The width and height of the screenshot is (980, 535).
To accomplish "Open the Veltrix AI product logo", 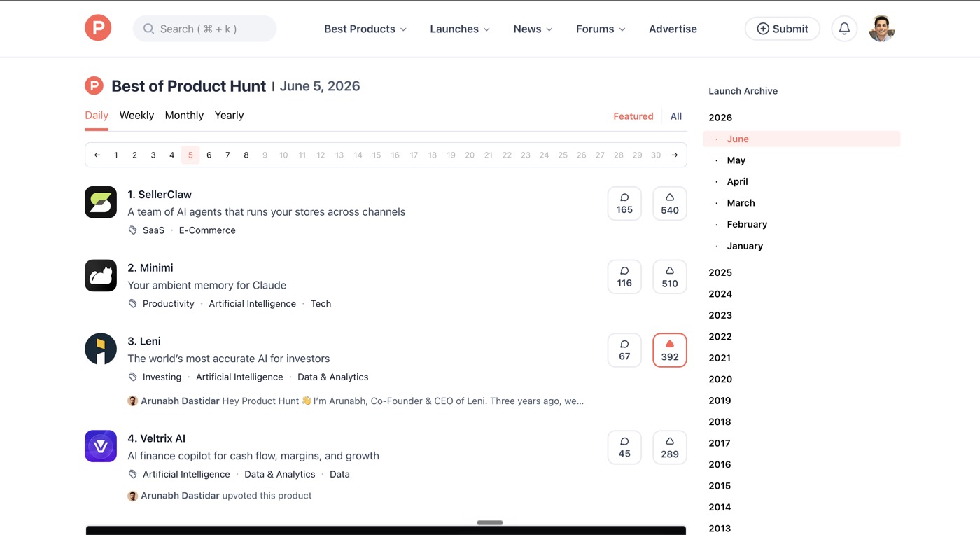I will click(x=101, y=446).
